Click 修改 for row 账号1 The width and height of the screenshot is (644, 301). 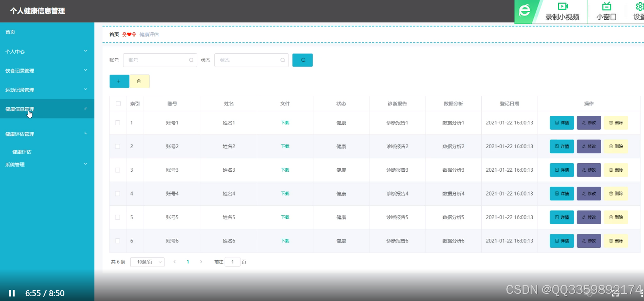tap(589, 123)
